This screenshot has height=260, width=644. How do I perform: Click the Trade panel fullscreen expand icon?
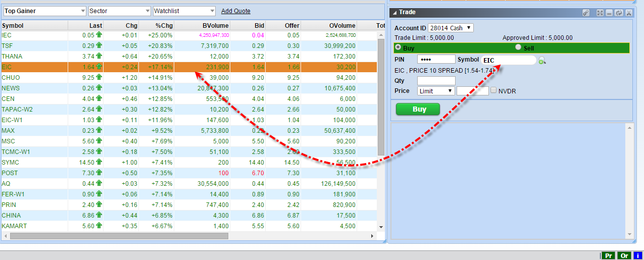[600, 13]
